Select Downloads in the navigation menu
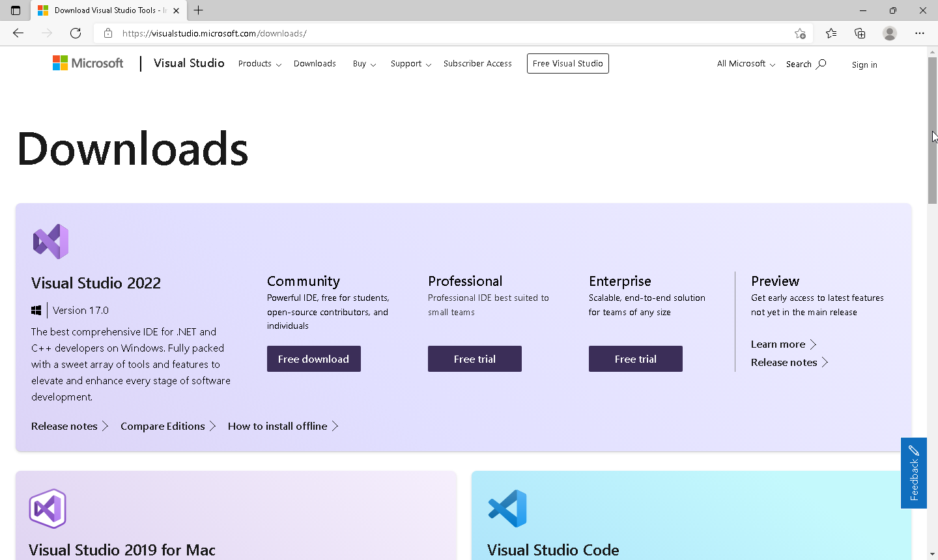The image size is (938, 560). (x=315, y=64)
